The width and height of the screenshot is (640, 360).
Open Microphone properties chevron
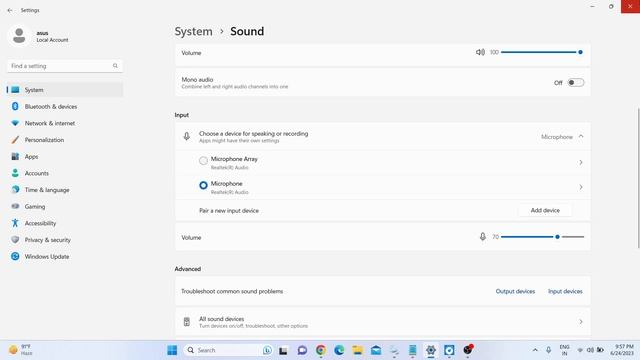pos(581,187)
